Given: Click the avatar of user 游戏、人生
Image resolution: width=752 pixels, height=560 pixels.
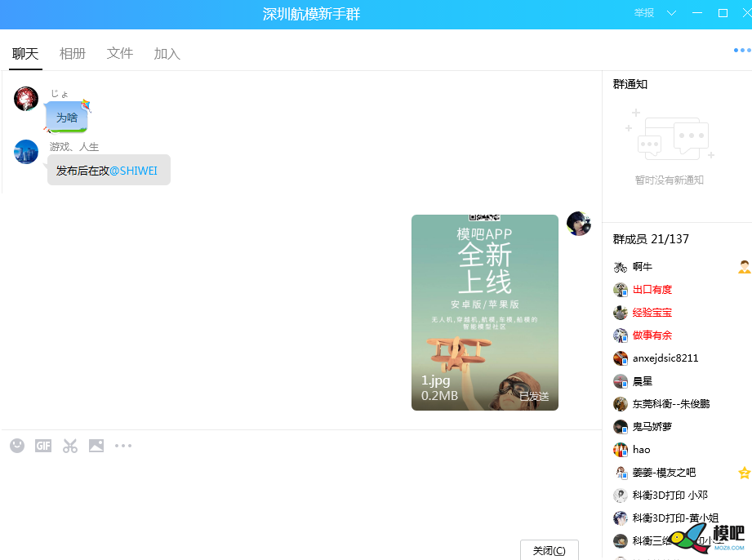Looking at the screenshot, I should pyautogui.click(x=26, y=152).
